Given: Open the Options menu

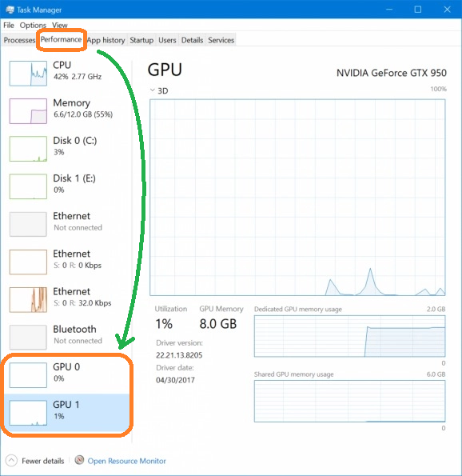Looking at the screenshot, I should pyautogui.click(x=33, y=25).
